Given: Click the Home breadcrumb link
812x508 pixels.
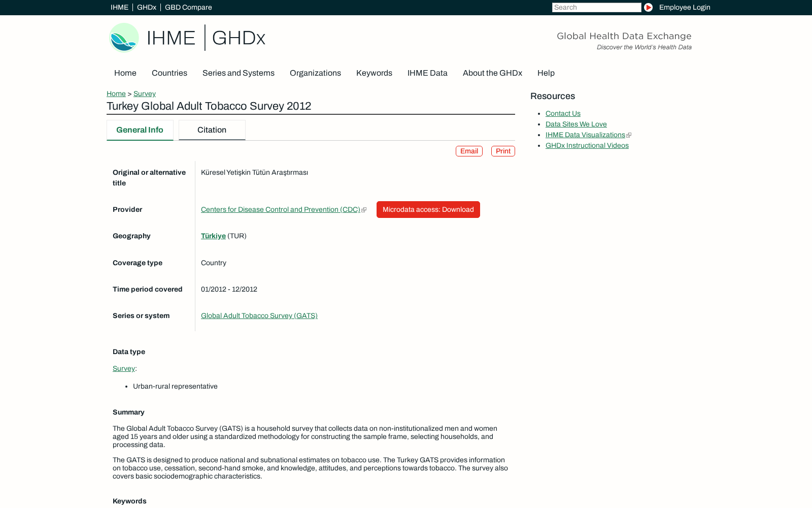Looking at the screenshot, I should coord(116,93).
